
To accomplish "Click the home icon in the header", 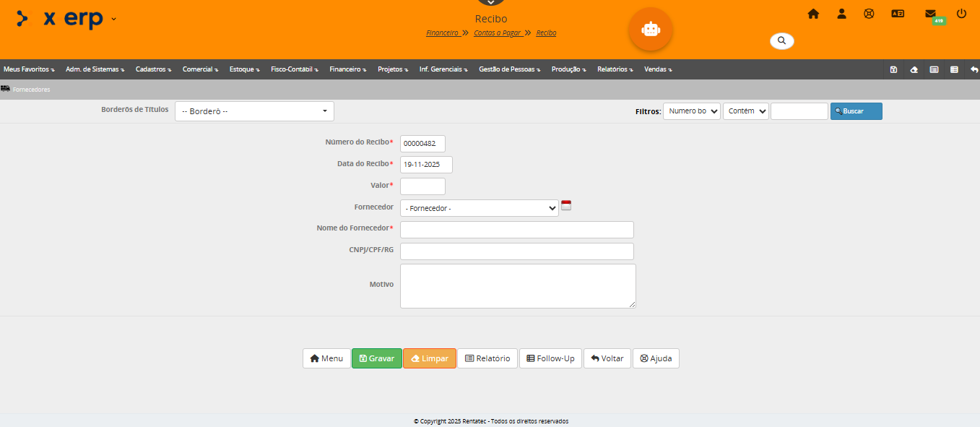I will coord(813,14).
